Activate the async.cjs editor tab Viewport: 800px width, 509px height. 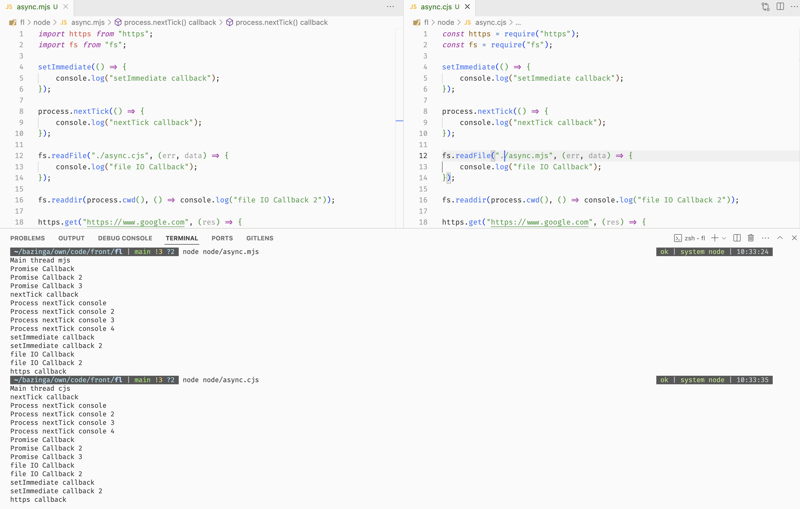pos(440,7)
